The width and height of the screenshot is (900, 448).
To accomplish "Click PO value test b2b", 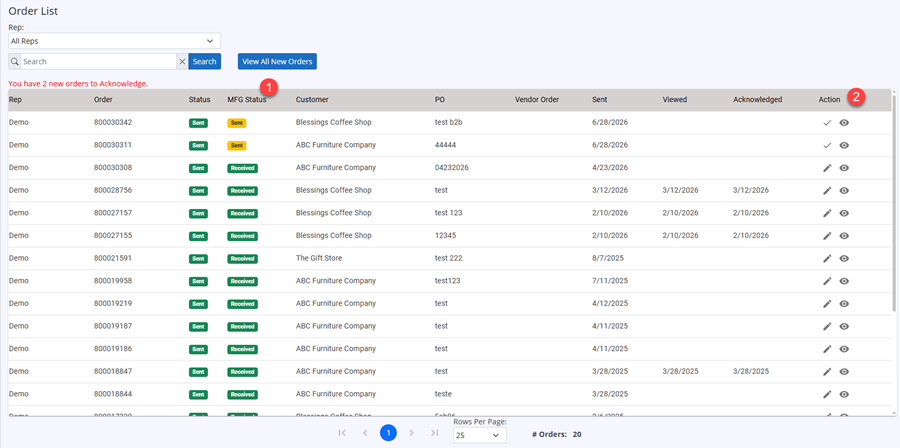I will 449,122.
